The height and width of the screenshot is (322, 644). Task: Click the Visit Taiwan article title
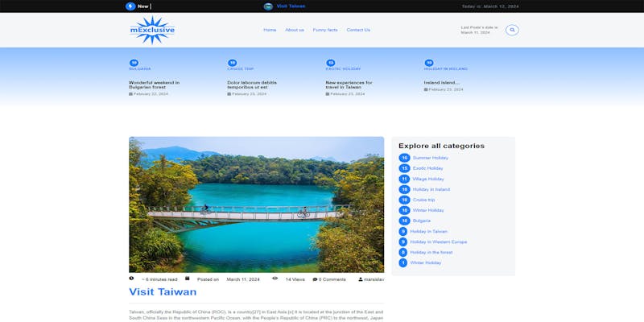point(163,292)
